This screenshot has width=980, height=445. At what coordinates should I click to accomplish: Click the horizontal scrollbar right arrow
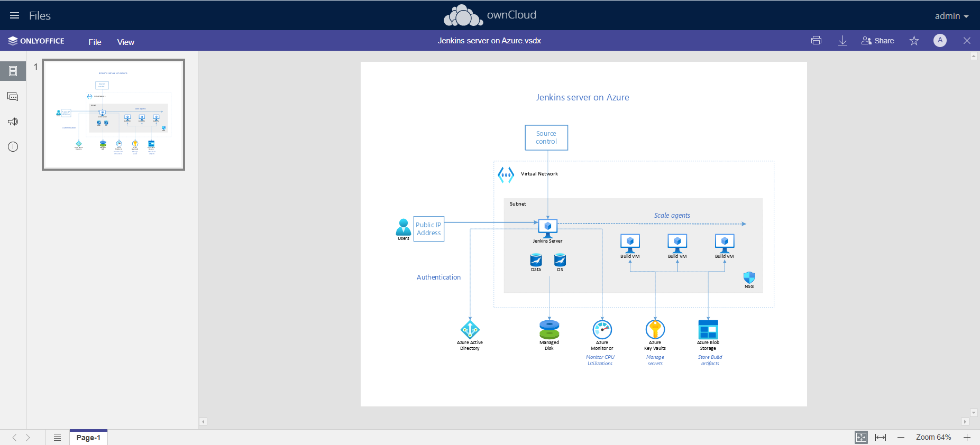[x=965, y=422]
